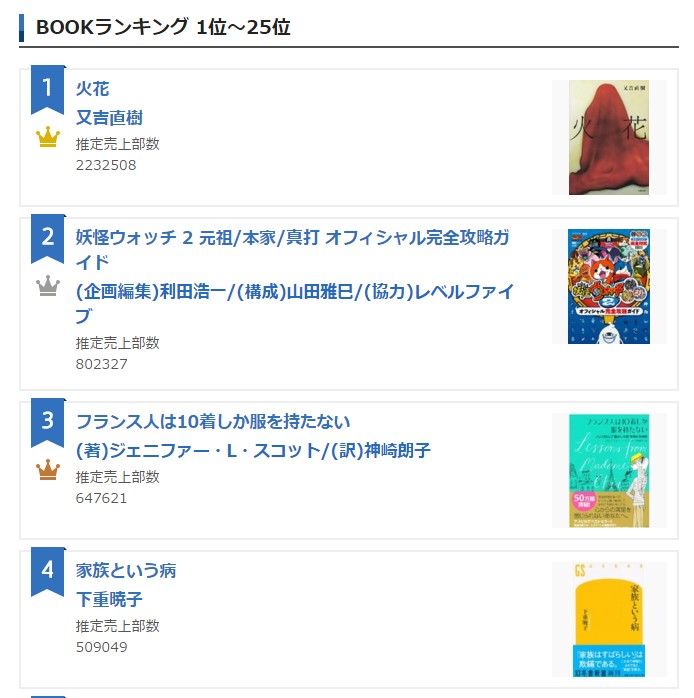Open author link 又吉直樹
The height and width of the screenshot is (698, 694).
tap(109, 118)
